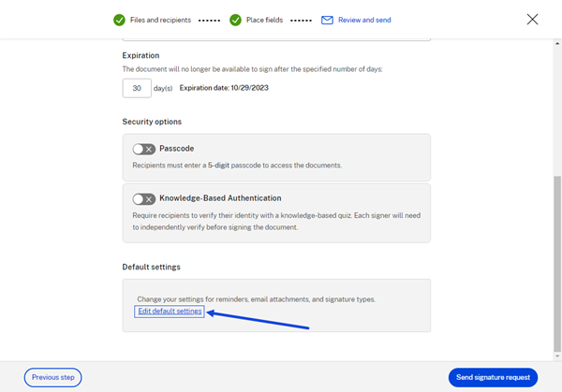Click the Passcode label text
This screenshot has width=562, height=392.
(177, 149)
